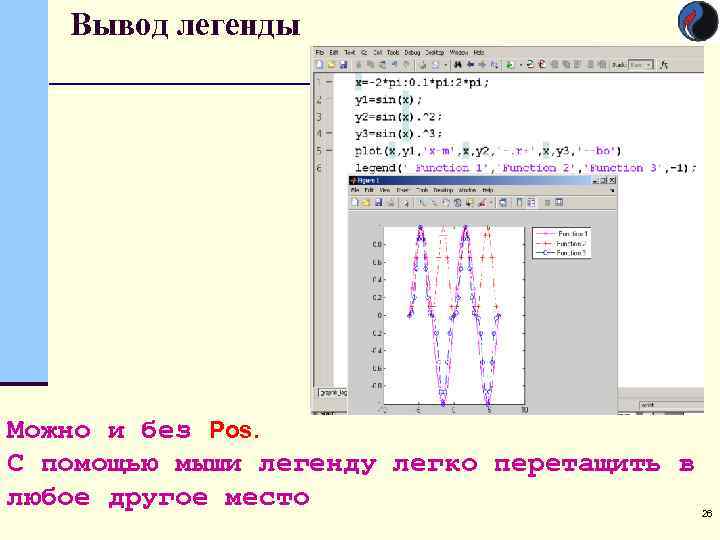Open View menu in Figure 1 window
720x540 pixels.
(x=385, y=190)
